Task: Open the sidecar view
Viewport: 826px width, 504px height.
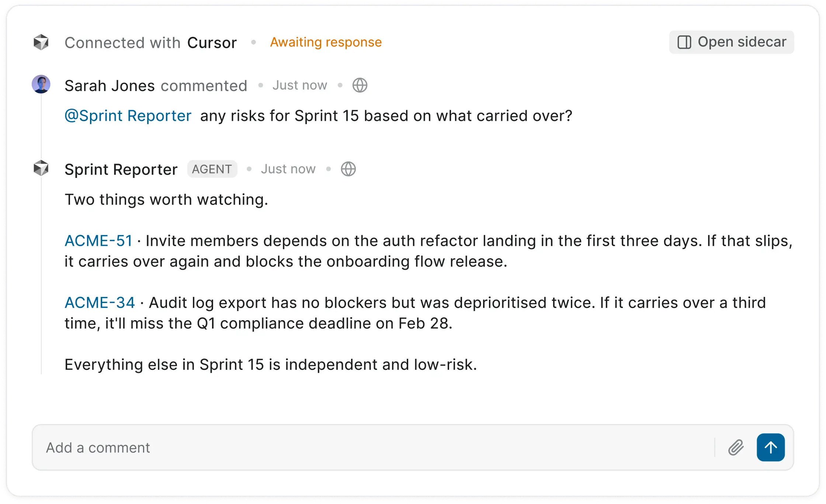Action: (x=732, y=42)
